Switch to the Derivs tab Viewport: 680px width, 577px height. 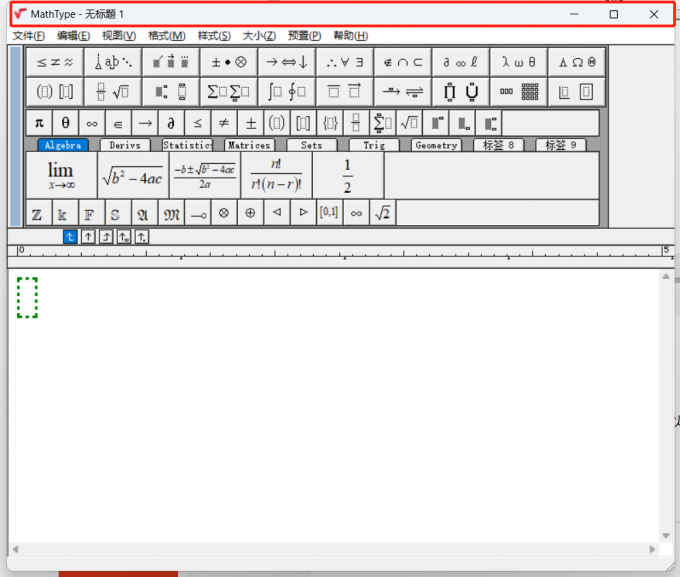click(x=125, y=145)
